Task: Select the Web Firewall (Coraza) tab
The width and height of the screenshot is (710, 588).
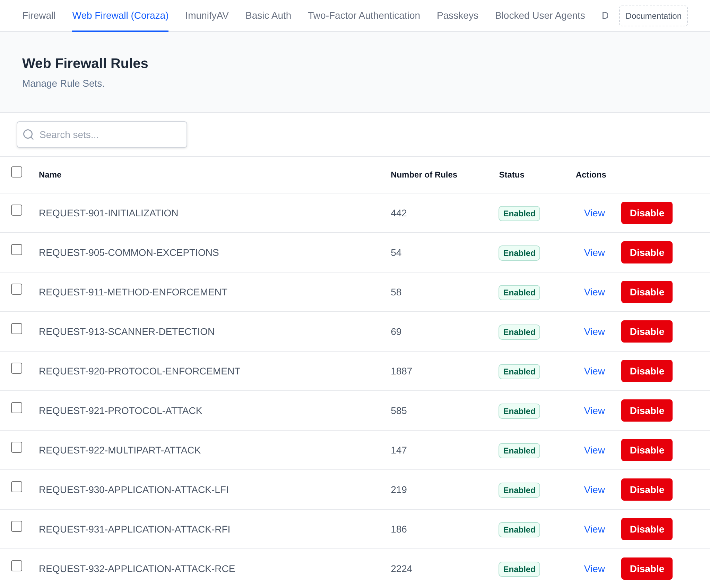Action: (120, 16)
